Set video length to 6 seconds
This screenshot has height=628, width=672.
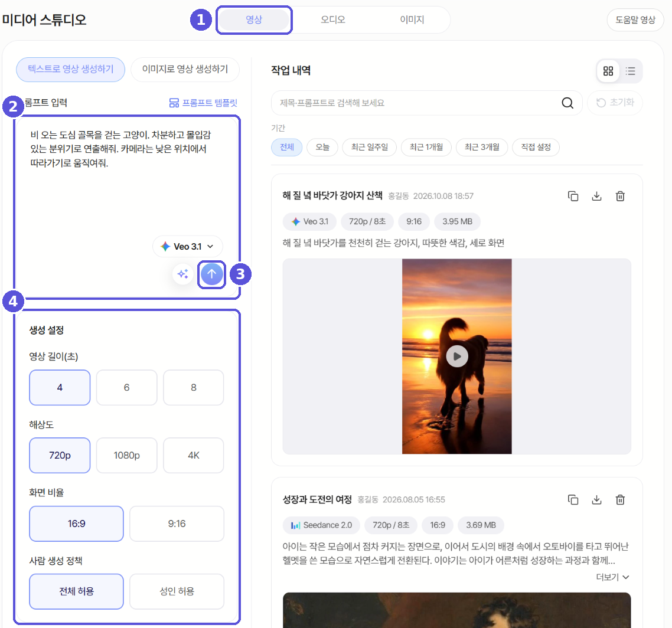point(126,387)
